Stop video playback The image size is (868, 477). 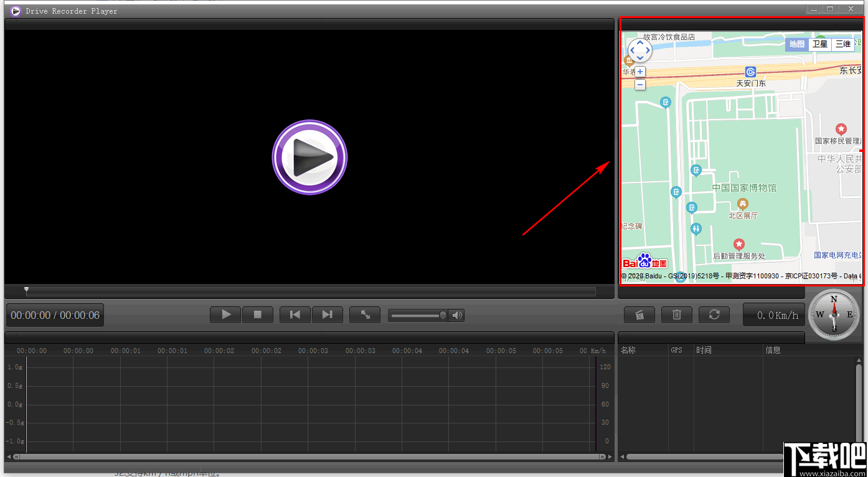coord(258,314)
